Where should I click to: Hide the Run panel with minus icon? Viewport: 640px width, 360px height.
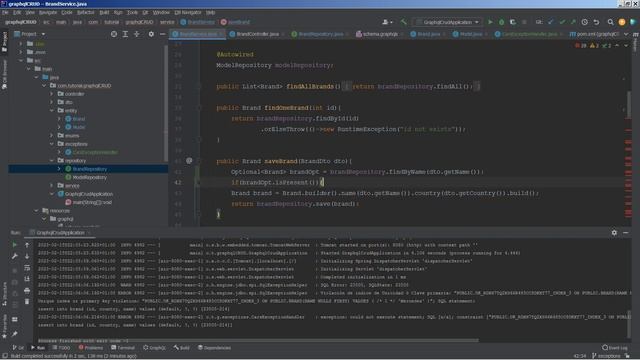tap(626, 233)
